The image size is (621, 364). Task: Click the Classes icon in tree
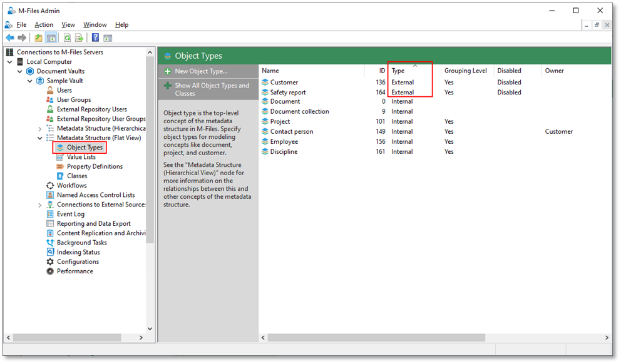click(60, 176)
